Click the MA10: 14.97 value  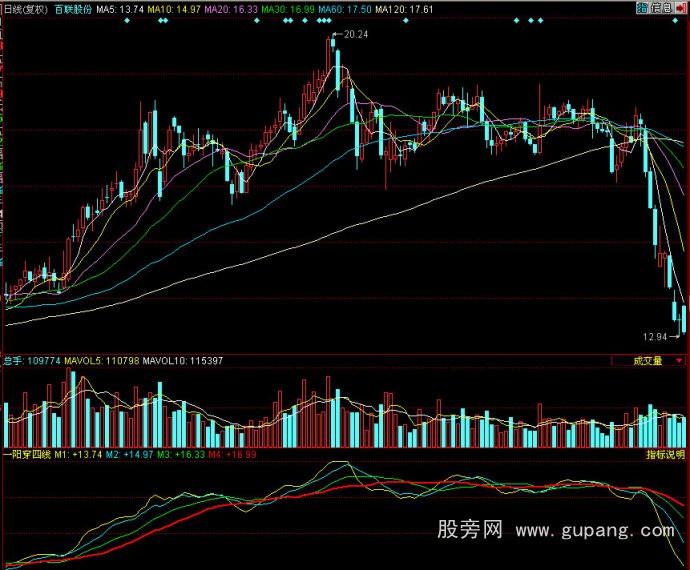tap(174, 9)
